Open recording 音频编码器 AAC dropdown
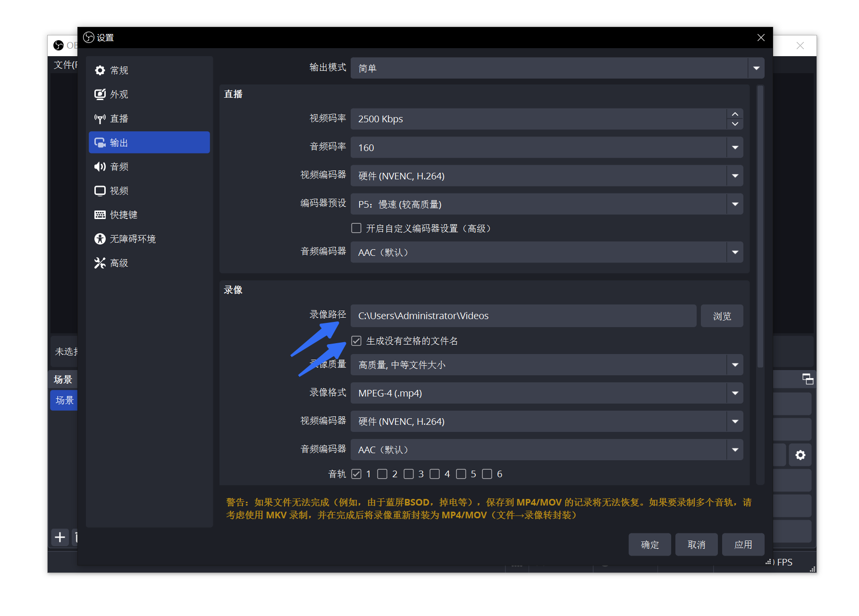This screenshot has width=859, height=616. (x=547, y=450)
